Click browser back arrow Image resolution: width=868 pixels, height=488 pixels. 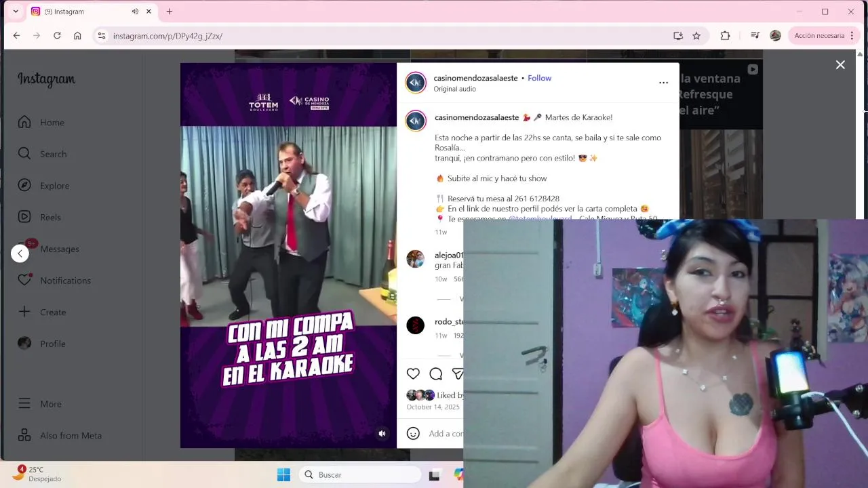tap(16, 36)
